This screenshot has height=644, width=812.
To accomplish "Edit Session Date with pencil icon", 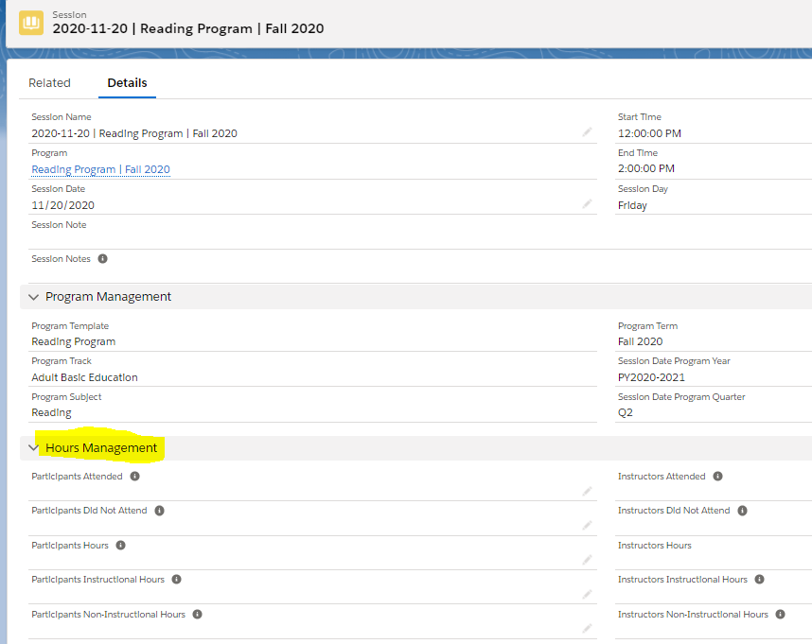I will 587,204.
